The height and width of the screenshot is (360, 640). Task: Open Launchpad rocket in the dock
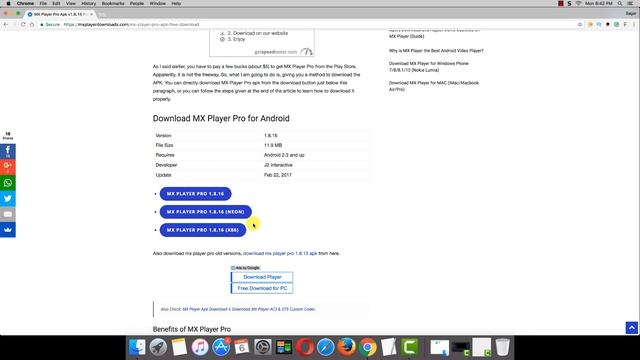158,347
